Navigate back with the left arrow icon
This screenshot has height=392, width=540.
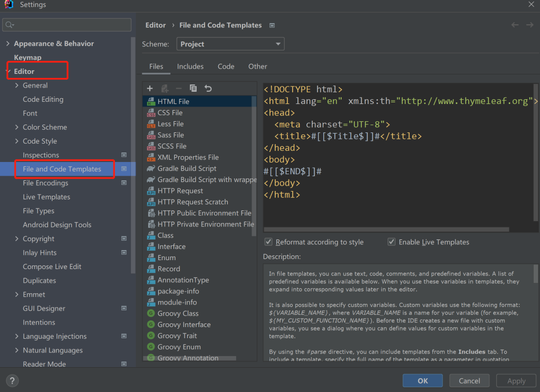click(515, 25)
